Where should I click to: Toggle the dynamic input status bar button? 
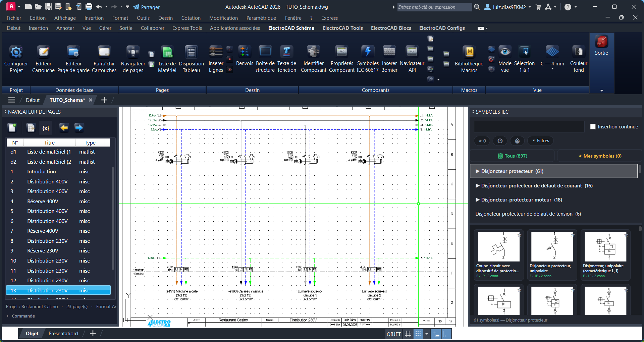(x=436, y=334)
